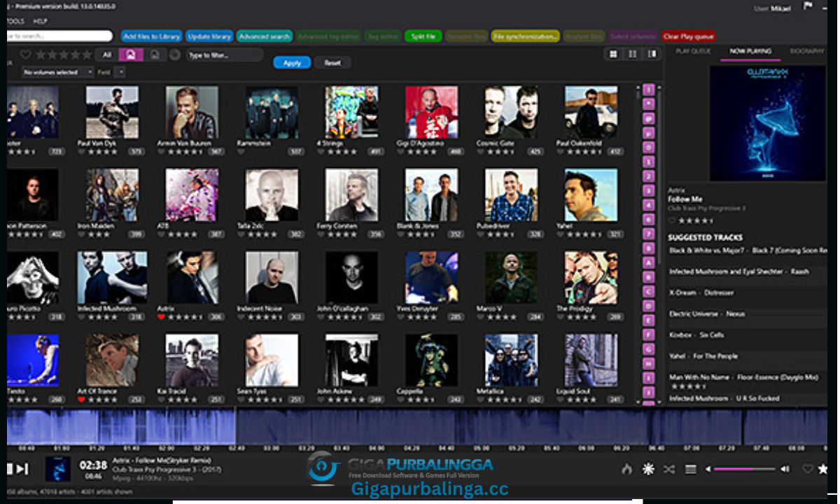Viewport: 840px width, 504px height.
Task: Open Paul Van Dyk artist thumbnail
Action: click(112, 113)
